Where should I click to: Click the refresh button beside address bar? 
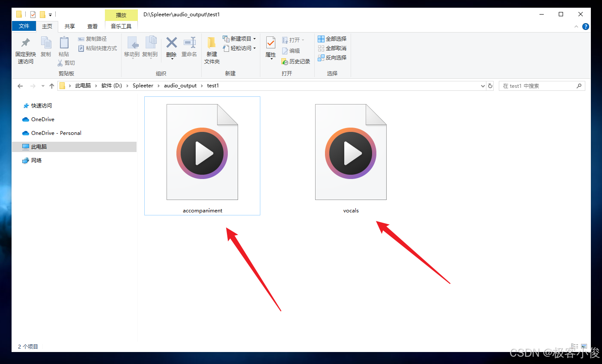tap(491, 86)
